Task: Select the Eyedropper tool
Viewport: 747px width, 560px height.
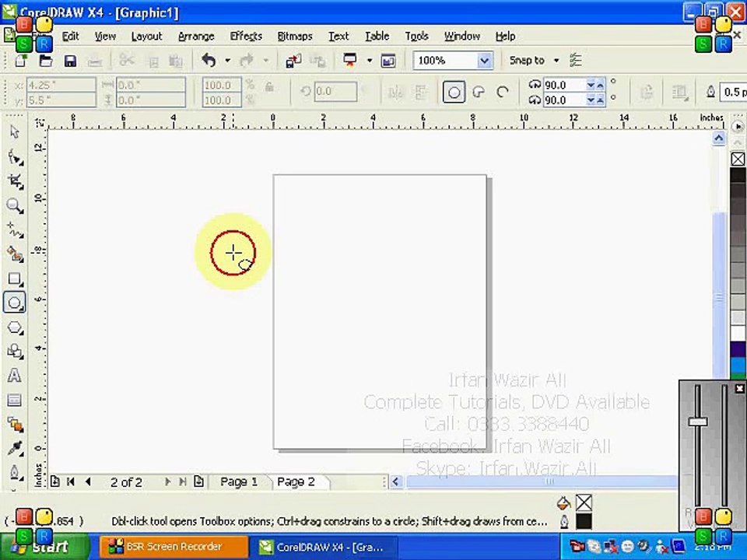Action: (x=15, y=449)
